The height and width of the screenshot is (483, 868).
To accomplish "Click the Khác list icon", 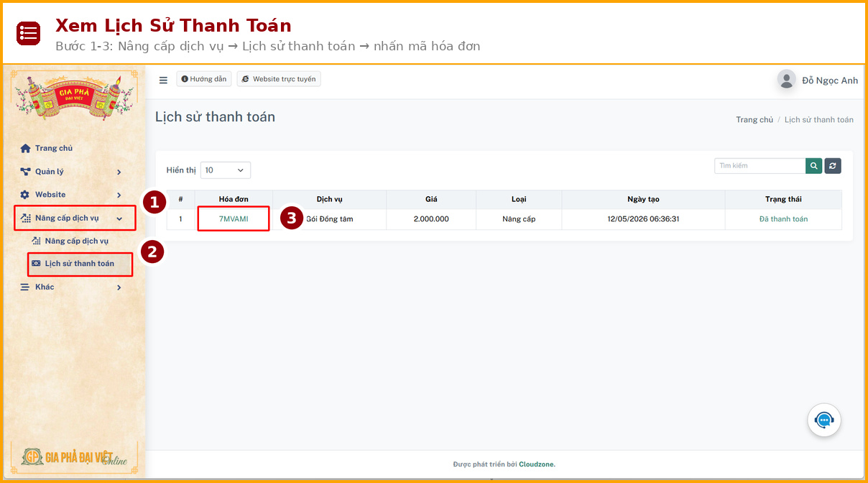I will point(25,287).
